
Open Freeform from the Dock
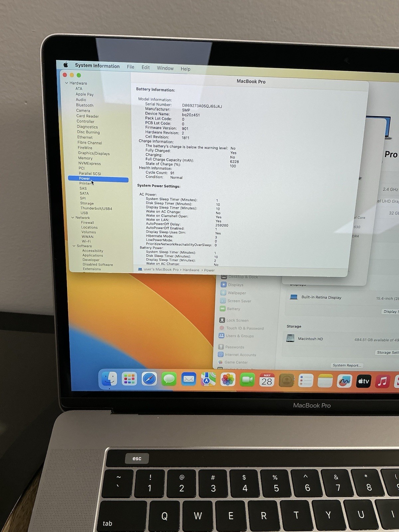pos(344,381)
